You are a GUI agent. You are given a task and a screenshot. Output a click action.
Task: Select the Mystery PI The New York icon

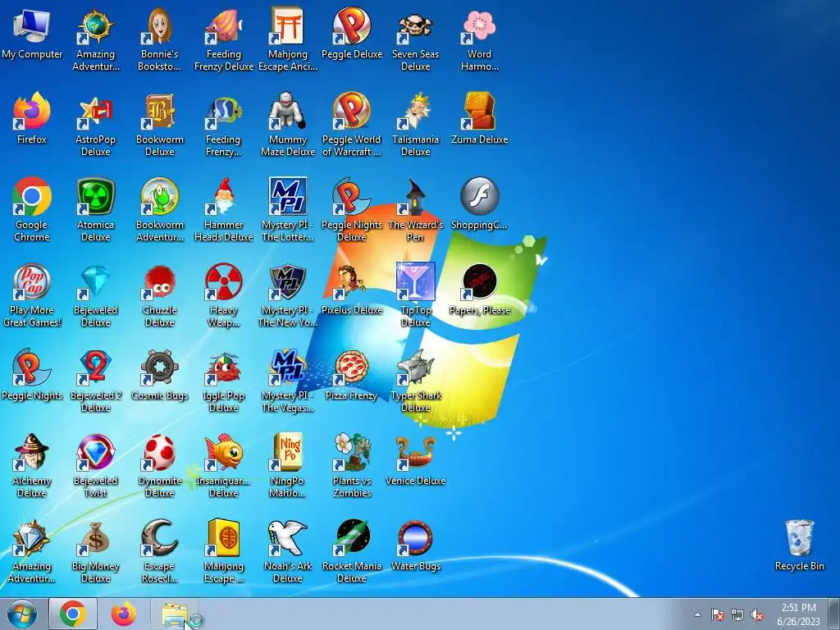288,294
